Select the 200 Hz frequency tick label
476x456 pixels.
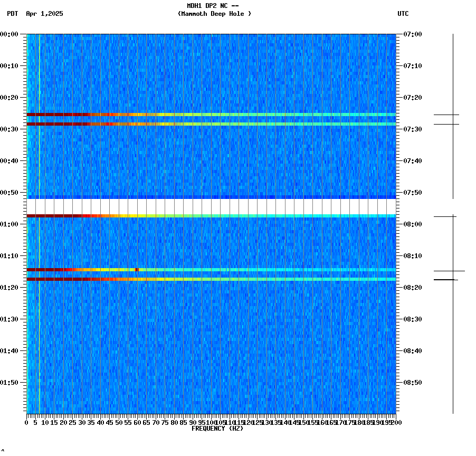(395, 422)
